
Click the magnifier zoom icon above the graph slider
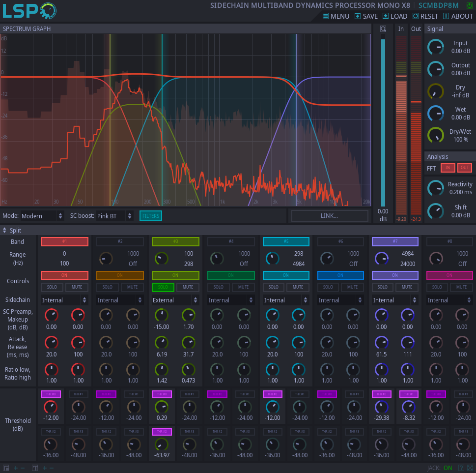point(383,29)
